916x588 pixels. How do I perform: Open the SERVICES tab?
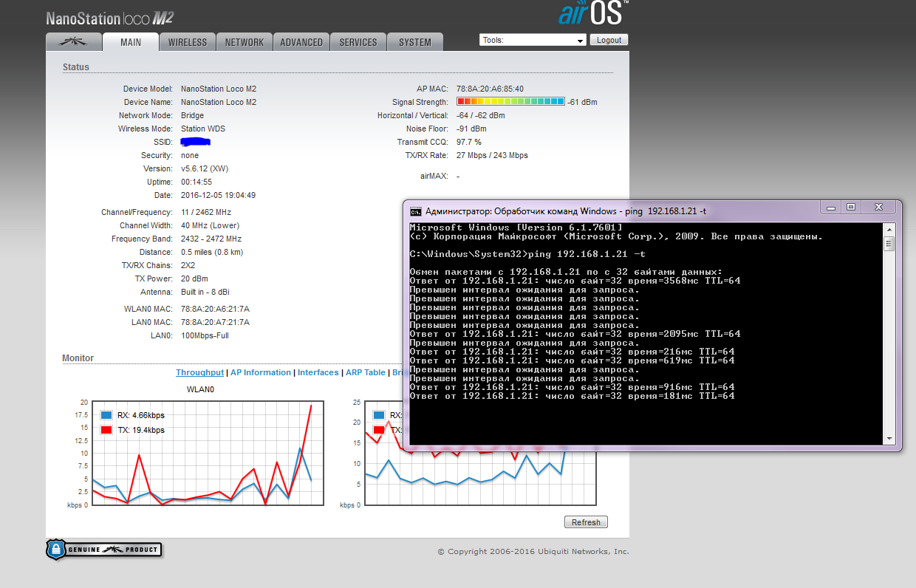358,42
